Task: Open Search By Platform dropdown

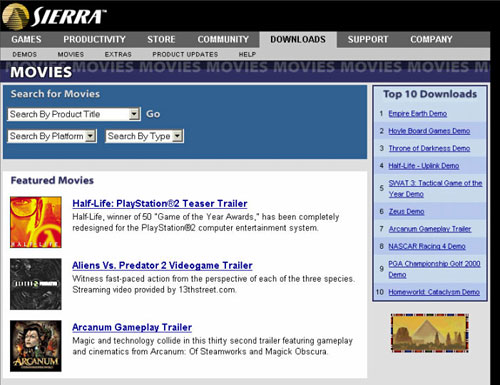Action: 52,136
